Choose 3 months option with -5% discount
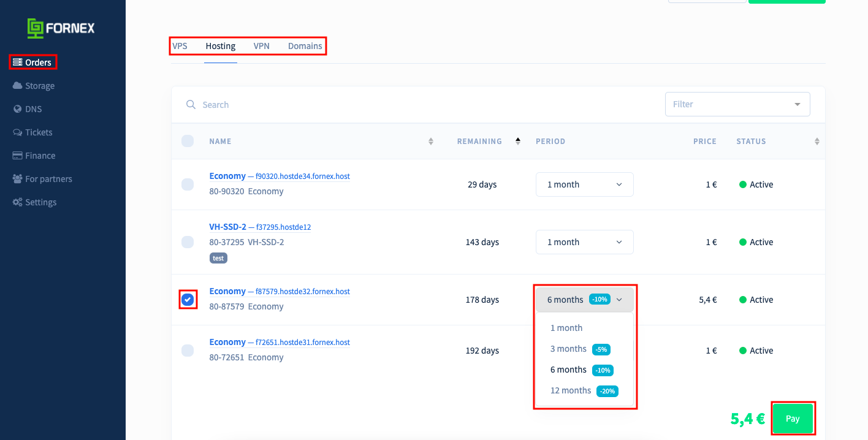Image resolution: width=868 pixels, height=440 pixels. click(580, 349)
